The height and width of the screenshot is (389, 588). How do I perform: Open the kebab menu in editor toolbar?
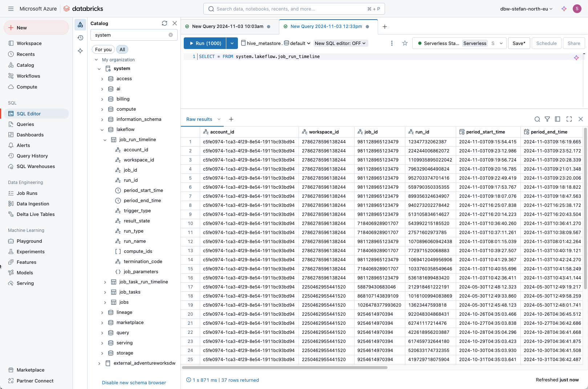392,43
